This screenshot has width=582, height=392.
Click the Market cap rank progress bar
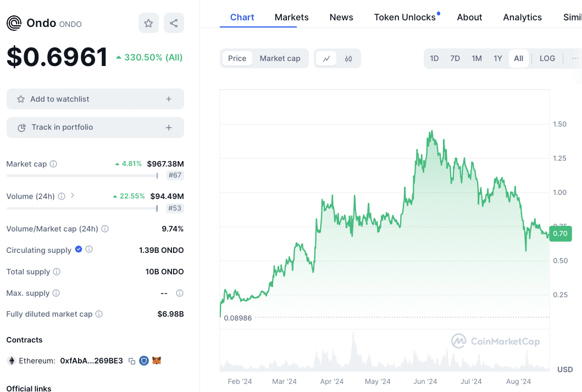(x=82, y=175)
